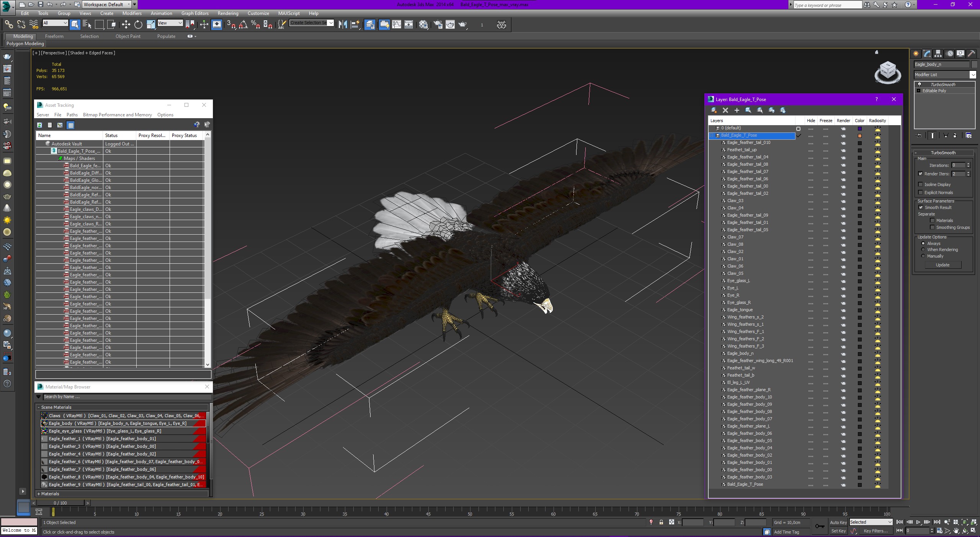This screenshot has width=980, height=537.
Task: Click Create New Layer in Layer dialog
Action: pos(714,110)
